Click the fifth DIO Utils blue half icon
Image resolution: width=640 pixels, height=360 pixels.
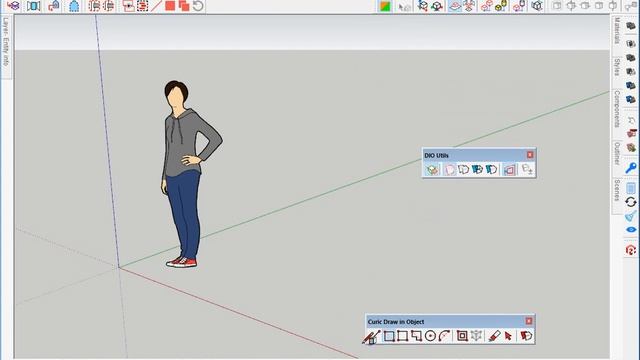point(491,169)
